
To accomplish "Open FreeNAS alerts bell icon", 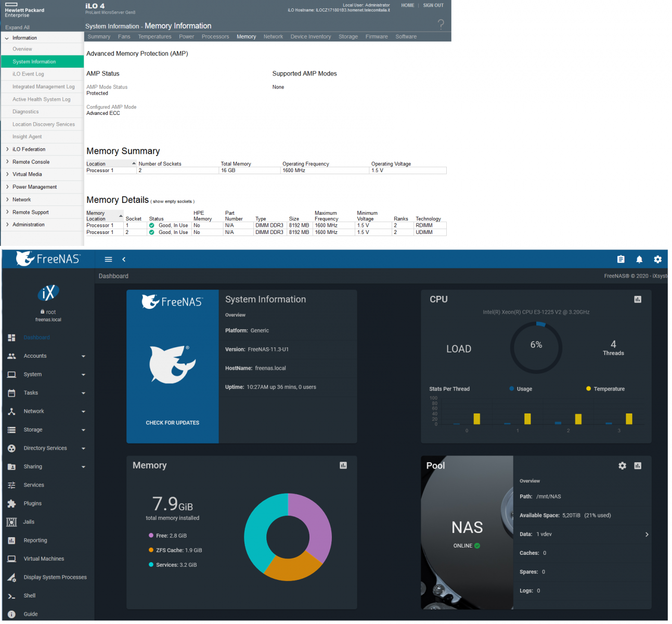I will (639, 259).
